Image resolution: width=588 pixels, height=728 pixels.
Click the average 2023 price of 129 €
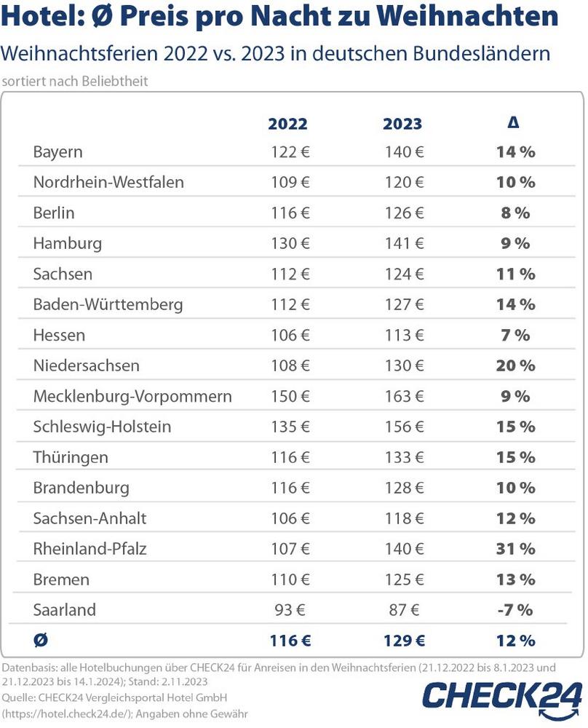pyautogui.click(x=404, y=641)
